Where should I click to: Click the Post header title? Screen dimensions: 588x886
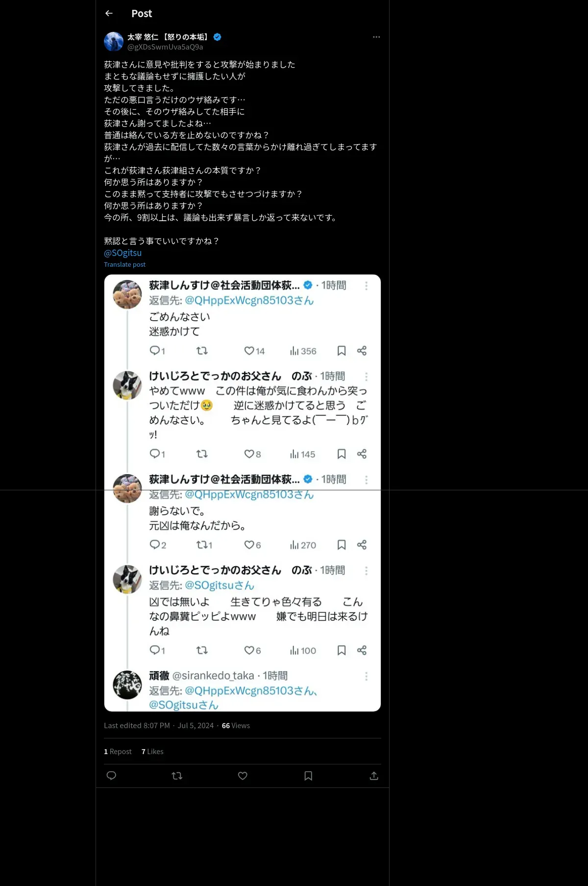point(142,13)
